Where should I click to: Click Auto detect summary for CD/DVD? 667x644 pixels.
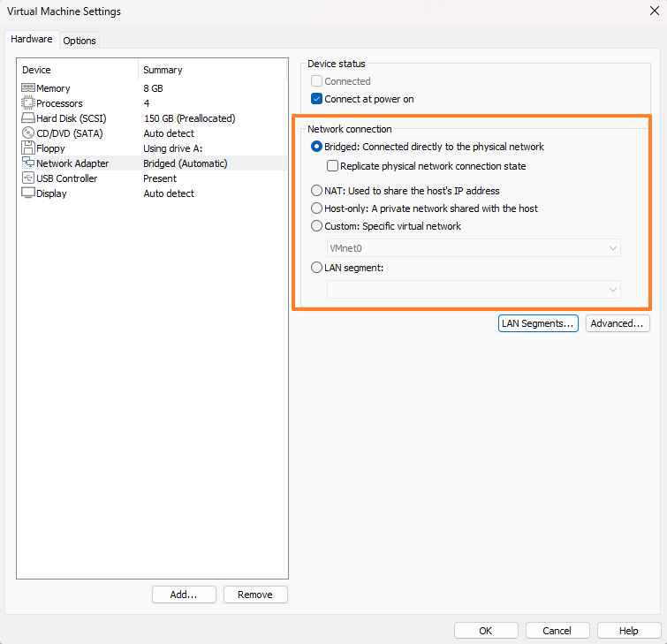(x=169, y=133)
